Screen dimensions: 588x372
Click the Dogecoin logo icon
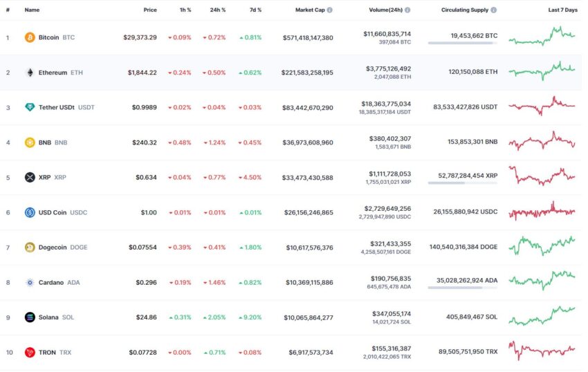30,247
